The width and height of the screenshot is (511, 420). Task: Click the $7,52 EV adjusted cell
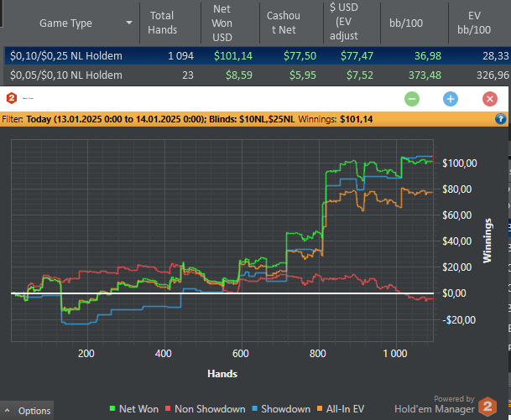(x=360, y=75)
